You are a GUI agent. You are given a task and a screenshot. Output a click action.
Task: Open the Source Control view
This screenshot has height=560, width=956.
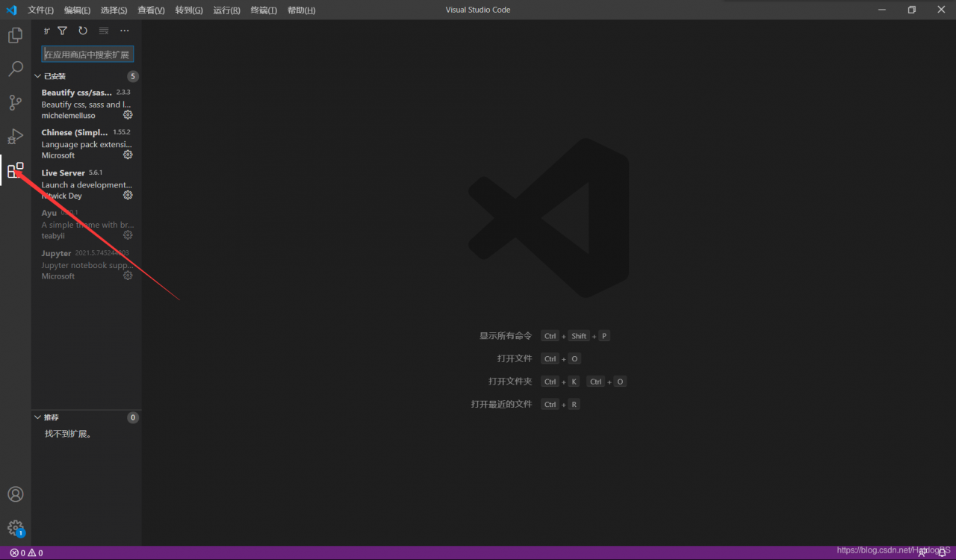click(15, 102)
